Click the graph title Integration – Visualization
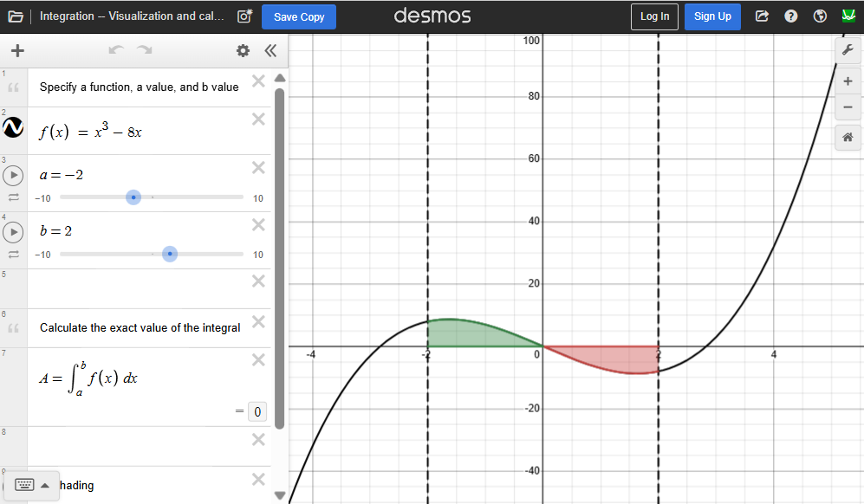Image resolution: width=864 pixels, height=504 pixels. click(x=132, y=16)
